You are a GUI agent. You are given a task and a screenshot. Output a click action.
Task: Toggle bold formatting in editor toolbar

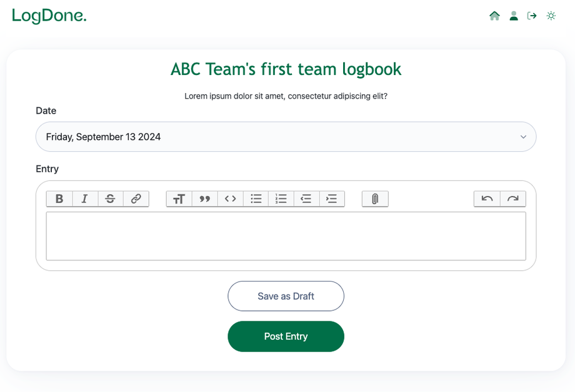[59, 199]
